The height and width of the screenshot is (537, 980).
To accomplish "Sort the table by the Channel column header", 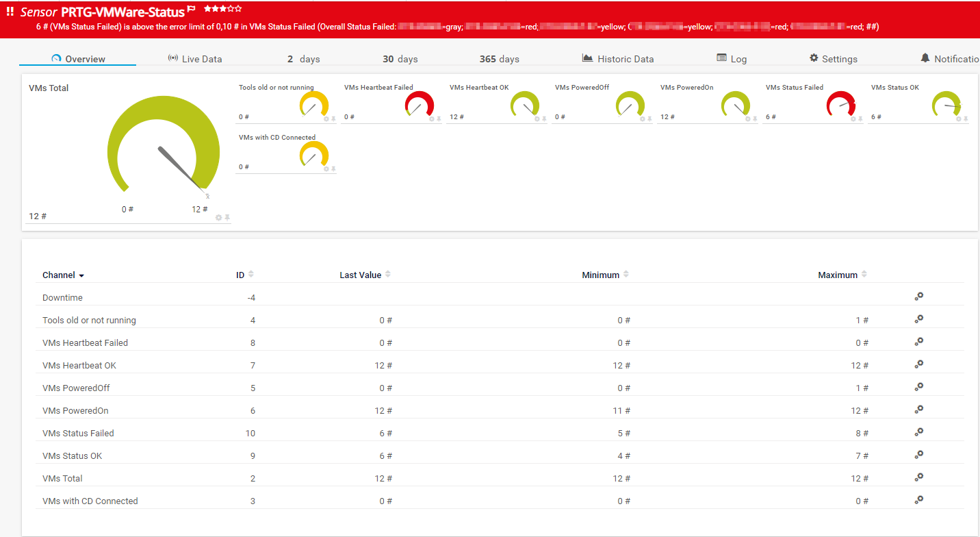I will (62, 275).
